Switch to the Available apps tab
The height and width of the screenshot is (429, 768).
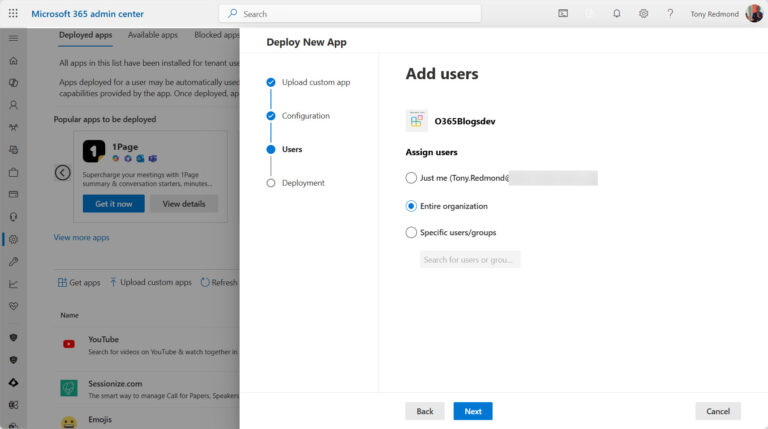tap(152, 35)
